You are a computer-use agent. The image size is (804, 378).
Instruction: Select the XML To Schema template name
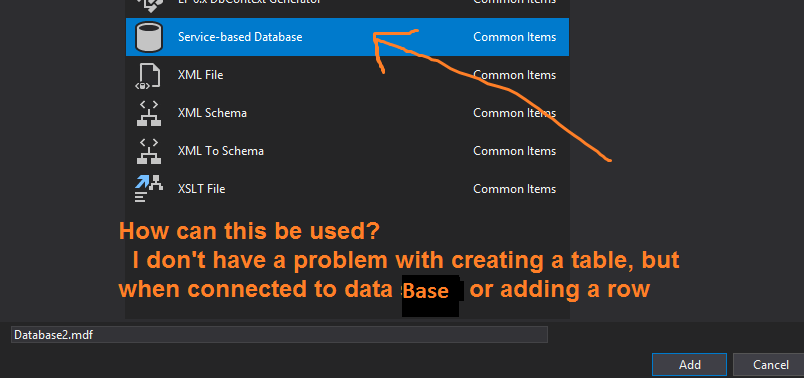point(221,151)
